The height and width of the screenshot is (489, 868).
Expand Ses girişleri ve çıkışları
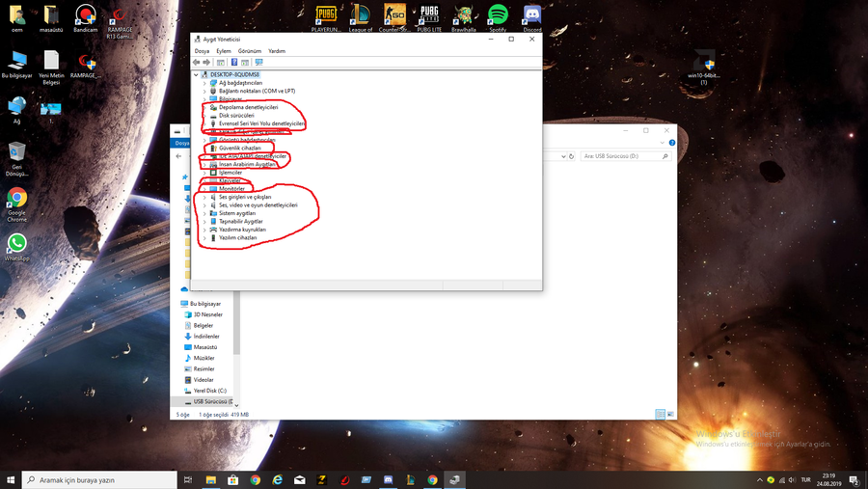(204, 197)
